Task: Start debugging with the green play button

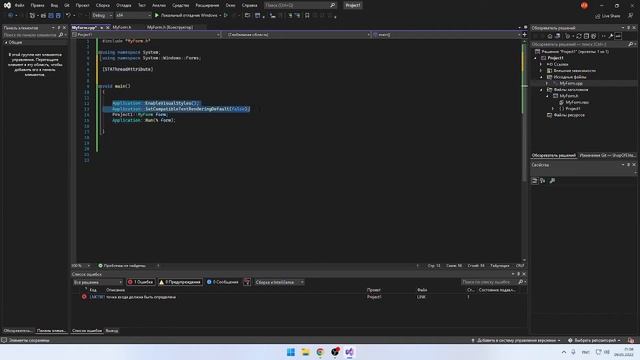Action: point(157,16)
